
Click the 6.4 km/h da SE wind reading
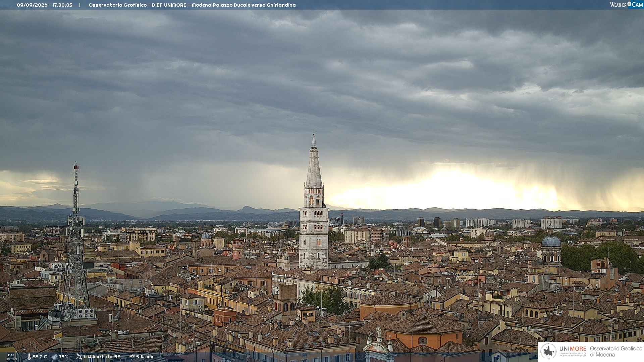(102, 357)
